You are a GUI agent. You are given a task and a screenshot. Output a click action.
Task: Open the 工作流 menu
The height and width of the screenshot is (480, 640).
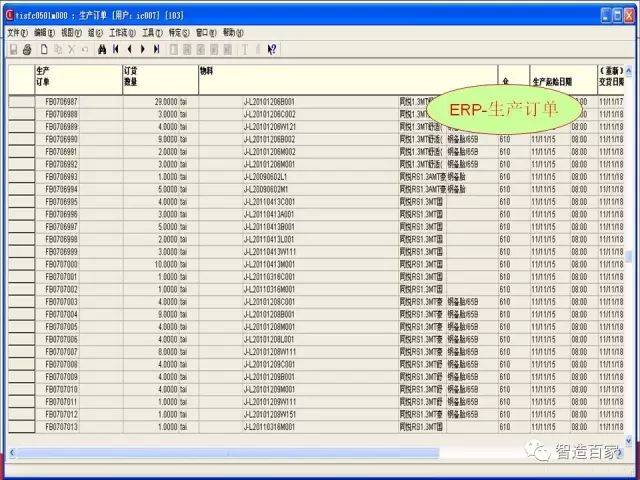click(x=122, y=33)
